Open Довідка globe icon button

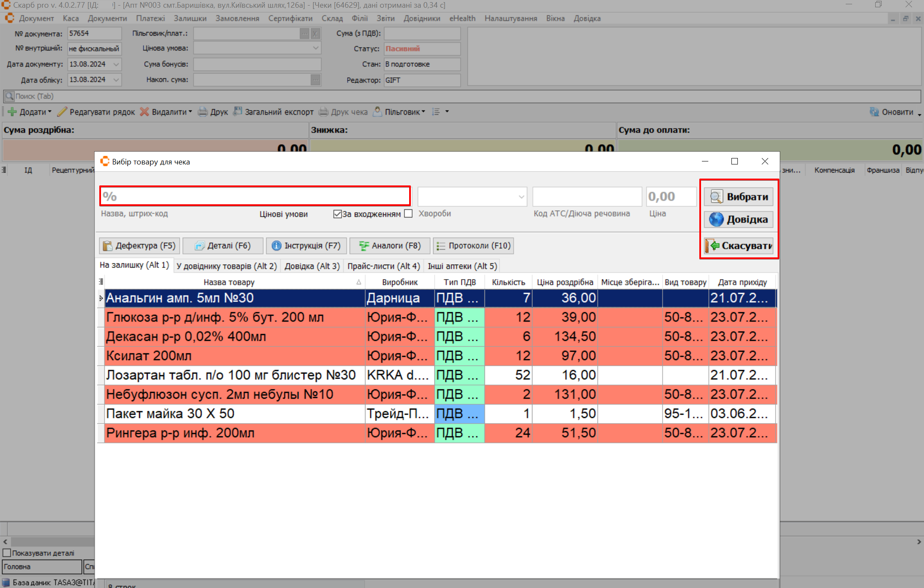click(x=739, y=220)
